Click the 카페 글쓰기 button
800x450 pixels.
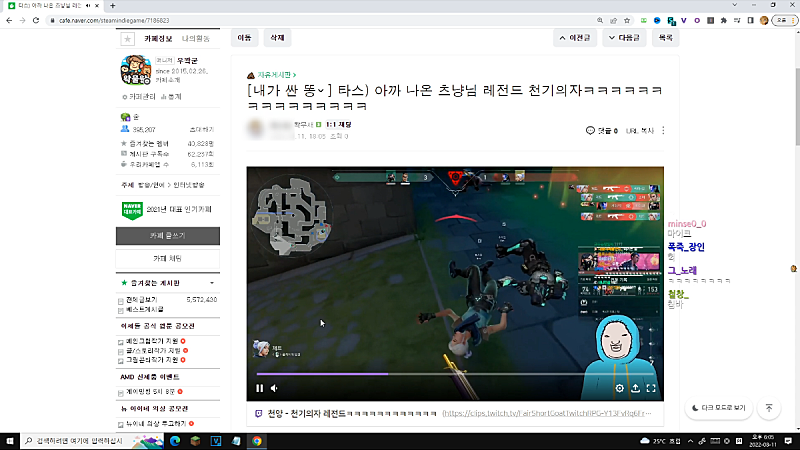pyautogui.click(x=168, y=236)
